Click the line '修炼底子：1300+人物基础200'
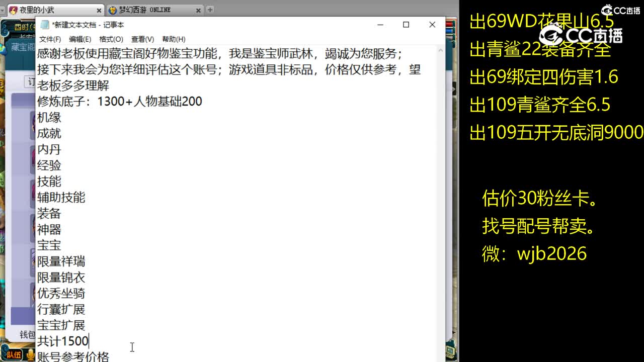The height and width of the screenshot is (362, 644). pyautogui.click(x=120, y=102)
